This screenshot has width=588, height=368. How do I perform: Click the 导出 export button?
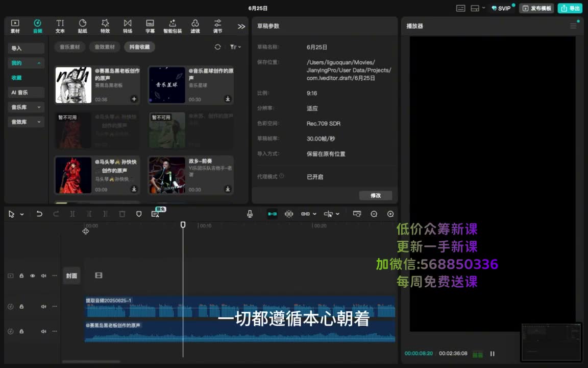click(570, 8)
